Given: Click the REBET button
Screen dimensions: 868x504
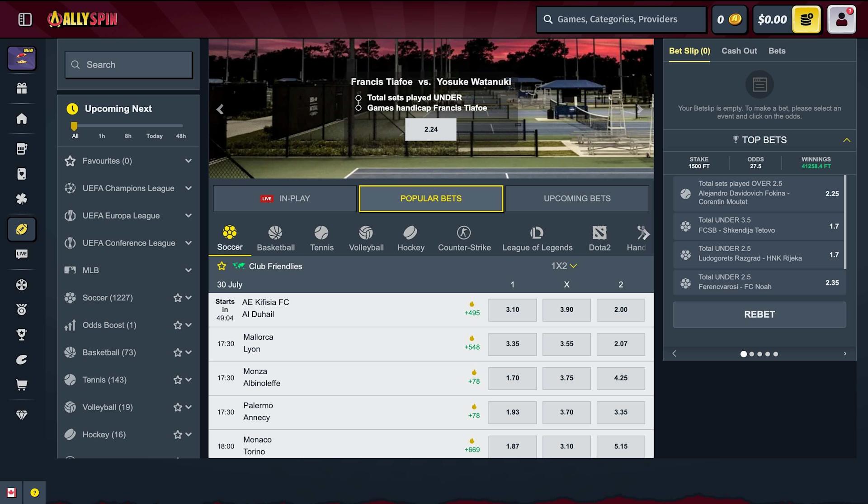Looking at the screenshot, I should 759,314.
